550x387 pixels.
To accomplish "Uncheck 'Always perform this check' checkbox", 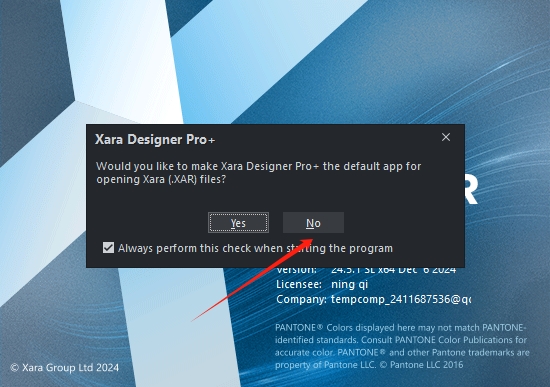I will click(x=108, y=248).
